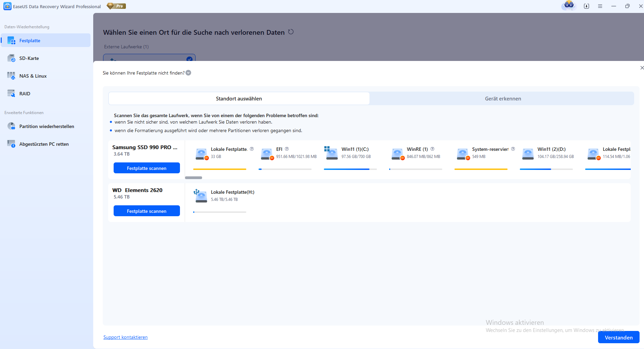Scan the Samsung SSD 990 PRO disk
The height and width of the screenshot is (349, 644).
[x=147, y=168]
